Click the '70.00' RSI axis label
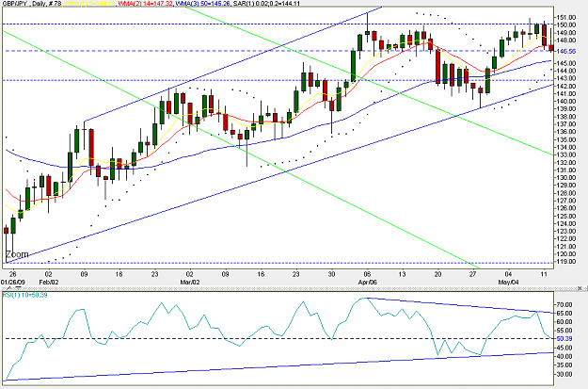This screenshot has width=588, height=389. 564,304
